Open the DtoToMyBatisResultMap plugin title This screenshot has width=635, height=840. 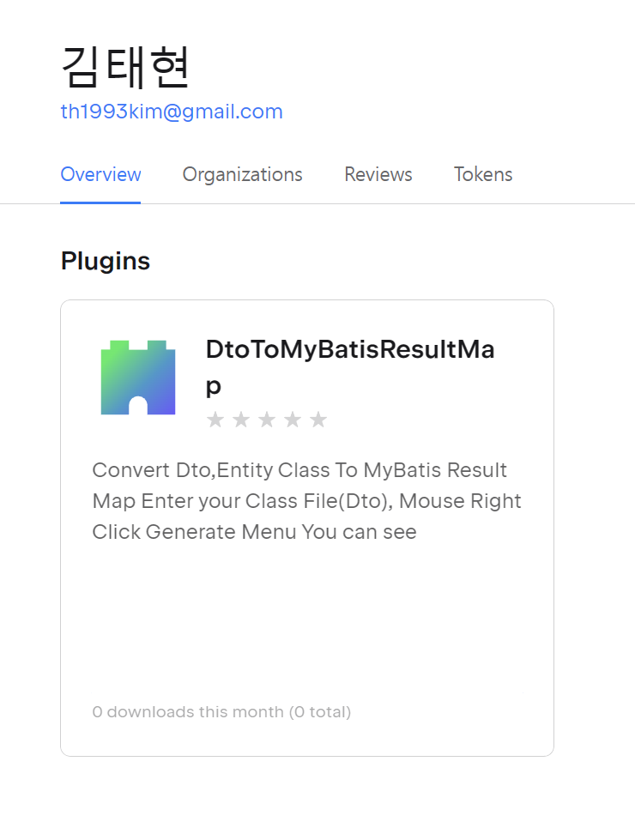pos(350,367)
